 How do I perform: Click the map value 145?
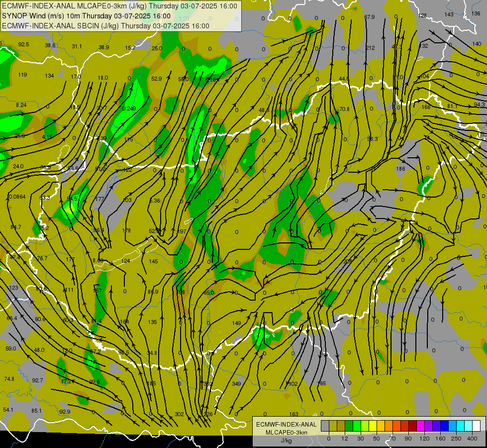tap(153, 261)
